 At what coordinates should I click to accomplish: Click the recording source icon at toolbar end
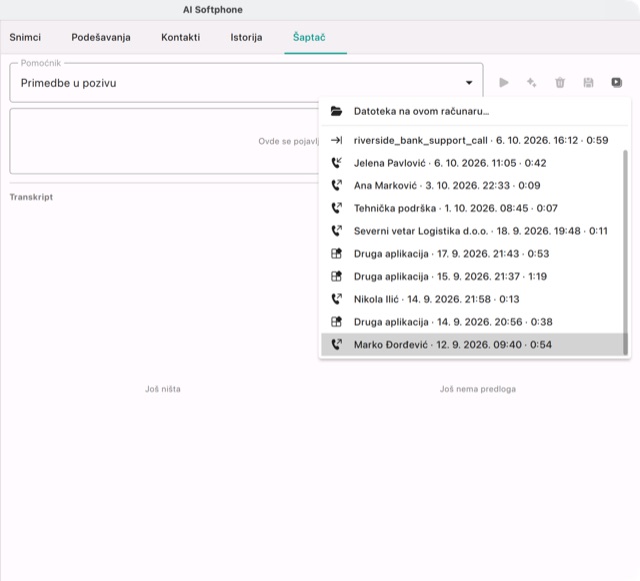tap(616, 83)
